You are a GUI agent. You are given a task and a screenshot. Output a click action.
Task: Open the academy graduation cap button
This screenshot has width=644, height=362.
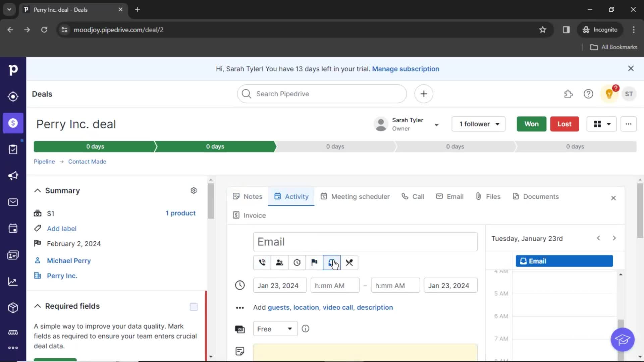623,340
